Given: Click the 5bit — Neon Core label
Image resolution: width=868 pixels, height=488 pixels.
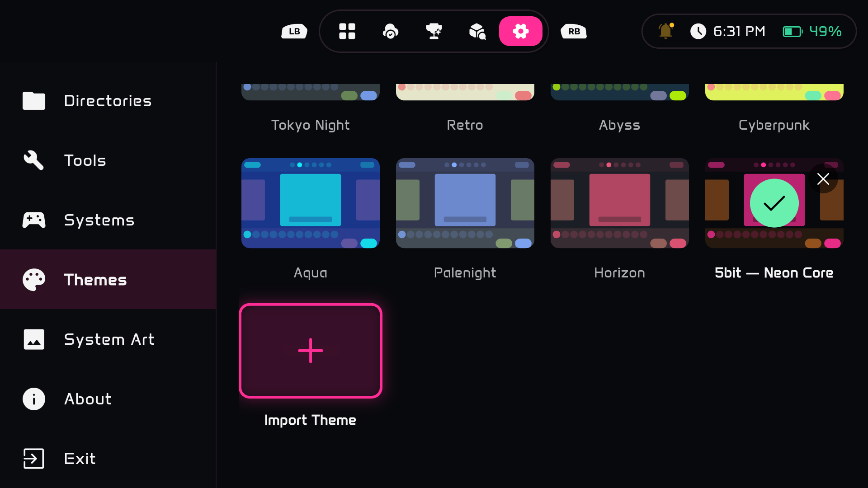Looking at the screenshot, I should 774,272.
